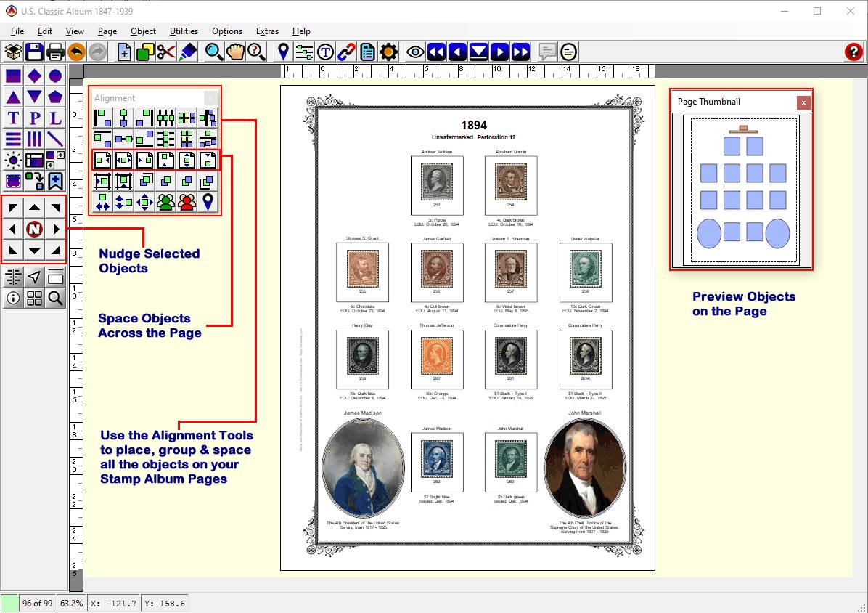Select the horizontal lines tool
The width and height of the screenshot is (868, 613).
click(13, 139)
